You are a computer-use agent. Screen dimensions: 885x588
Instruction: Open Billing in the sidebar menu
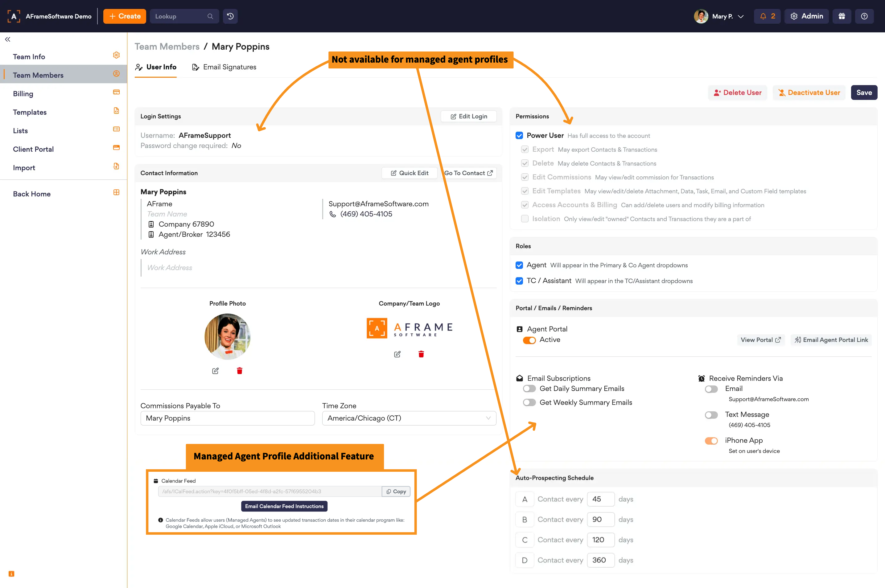tap(23, 94)
